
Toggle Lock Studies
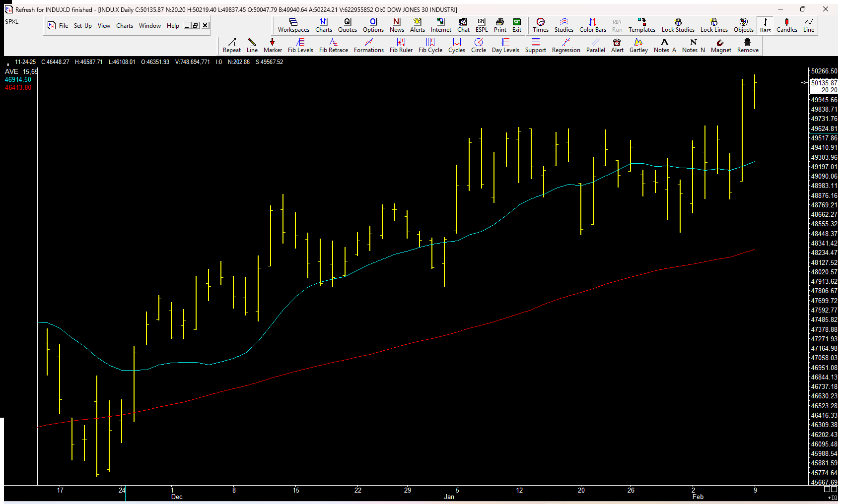point(678,25)
